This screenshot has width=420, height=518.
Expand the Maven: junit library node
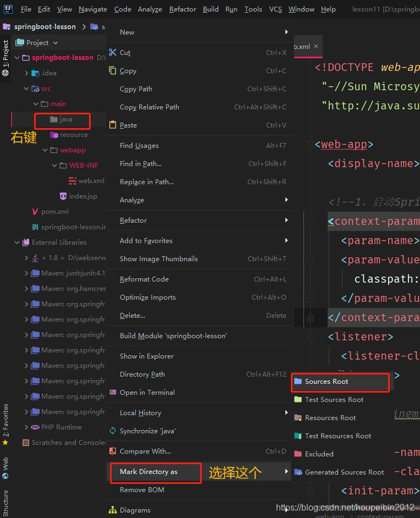26,273
